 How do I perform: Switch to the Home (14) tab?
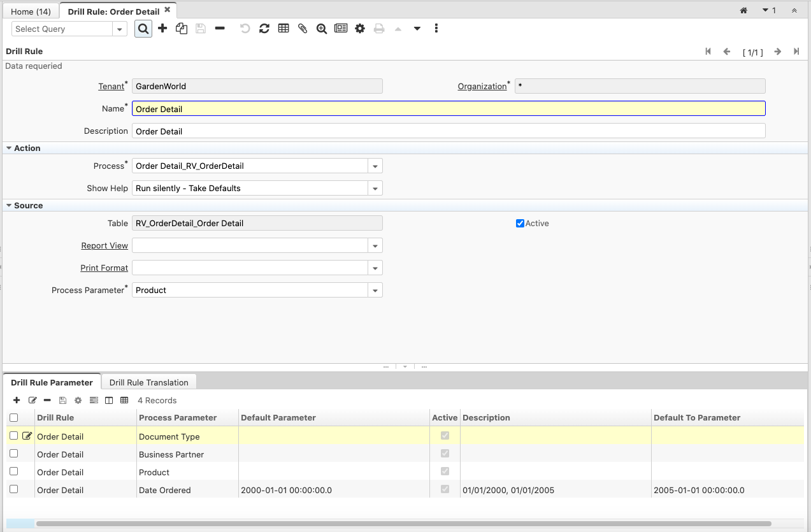(31, 11)
